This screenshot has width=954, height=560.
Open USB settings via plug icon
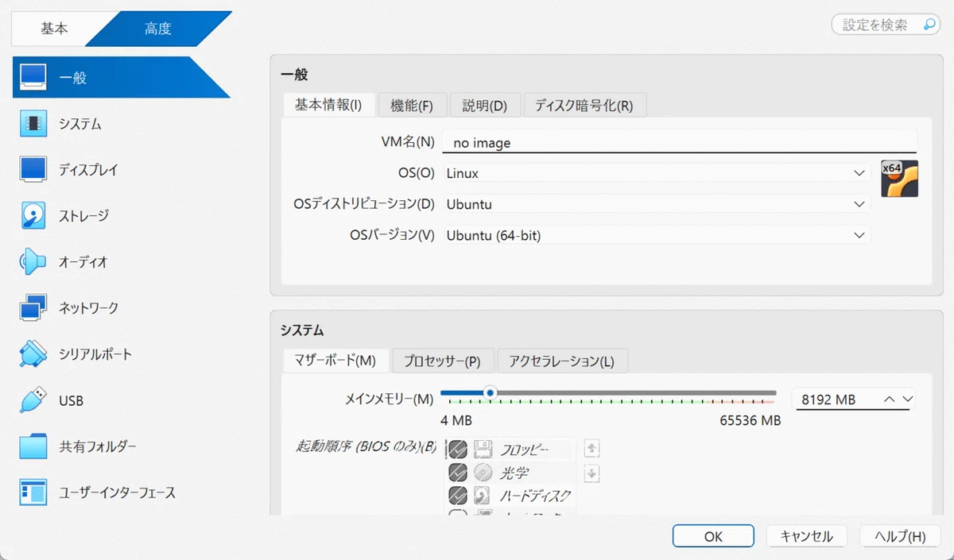[33, 400]
